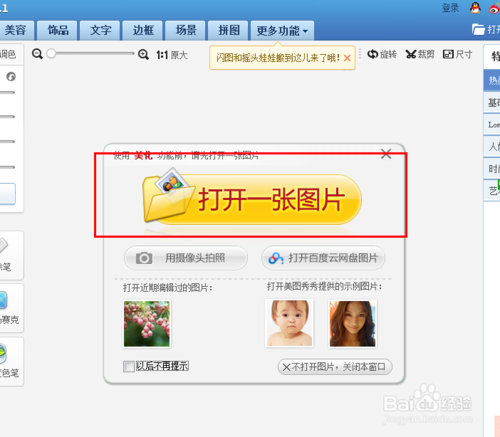The image size is (500, 437).
Task: Switch to the 拼图 tab
Action: click(228, 30)
